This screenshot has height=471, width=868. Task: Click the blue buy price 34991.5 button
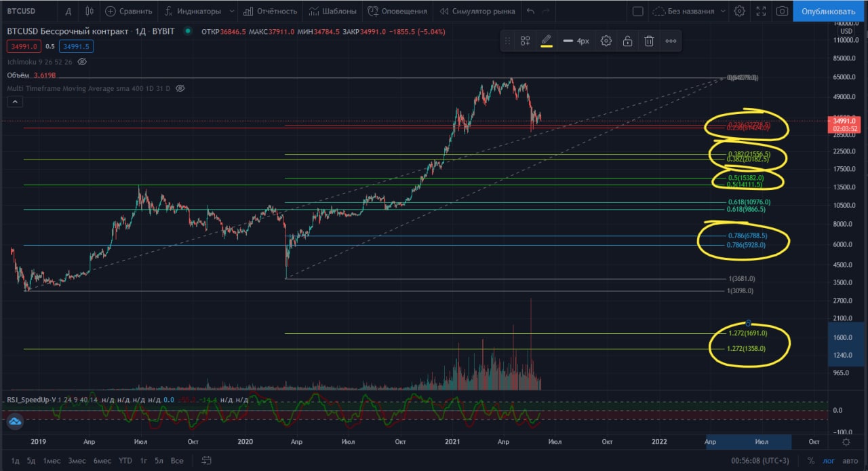click(x=76, y=46)
